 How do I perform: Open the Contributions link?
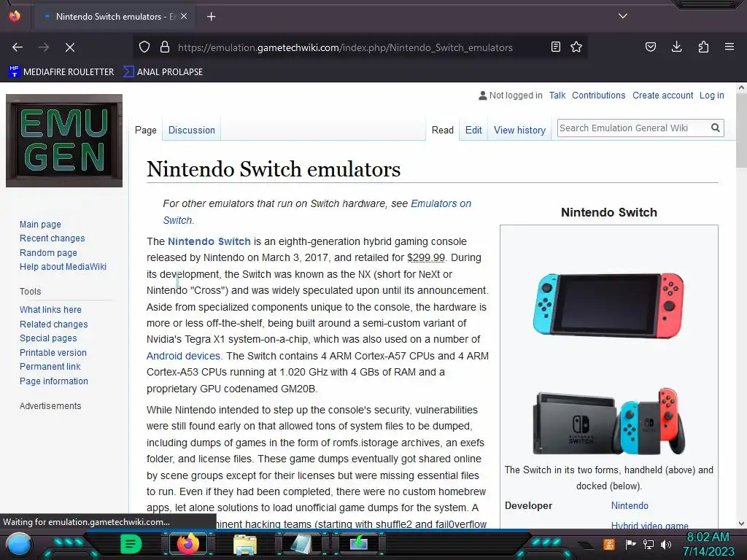click(598, 96)
